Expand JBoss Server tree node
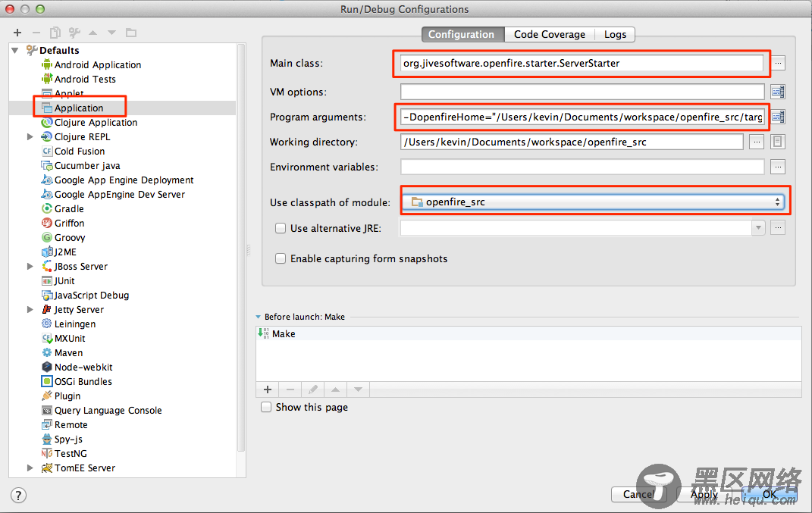 point(30,266)
